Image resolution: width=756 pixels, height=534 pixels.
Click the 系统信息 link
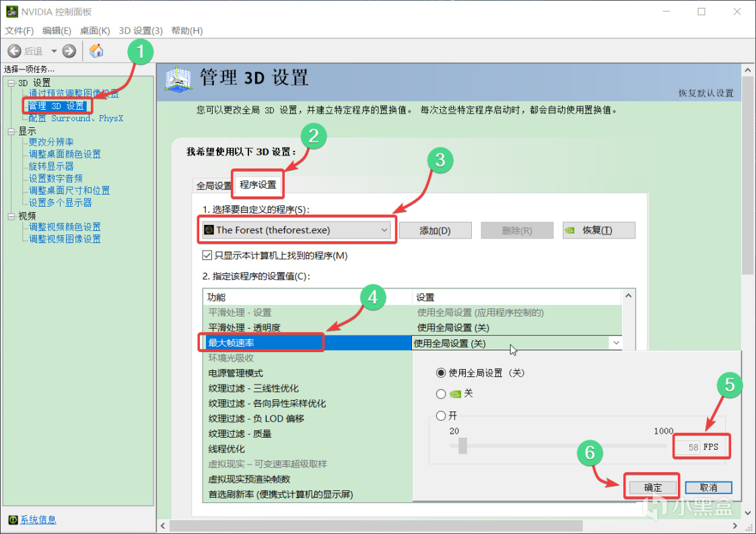[38, 520]
